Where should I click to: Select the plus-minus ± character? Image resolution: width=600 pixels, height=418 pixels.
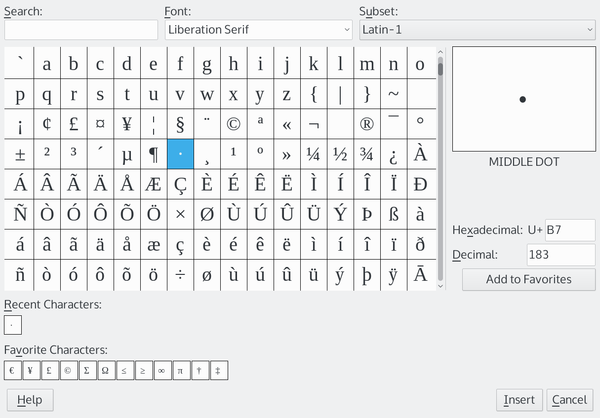20,154
